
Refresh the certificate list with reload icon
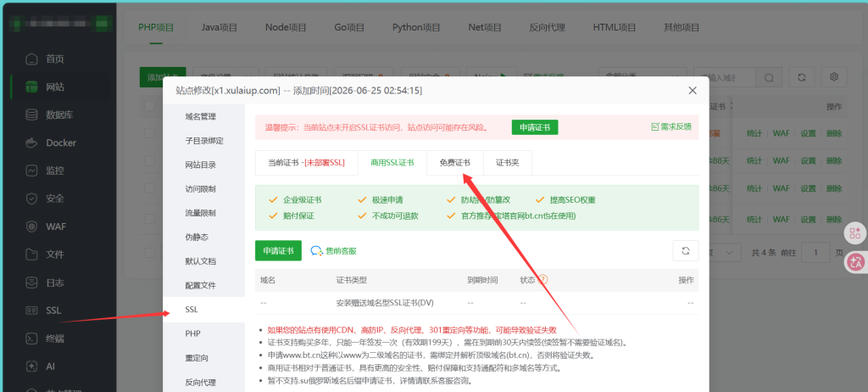pos(685,250)
